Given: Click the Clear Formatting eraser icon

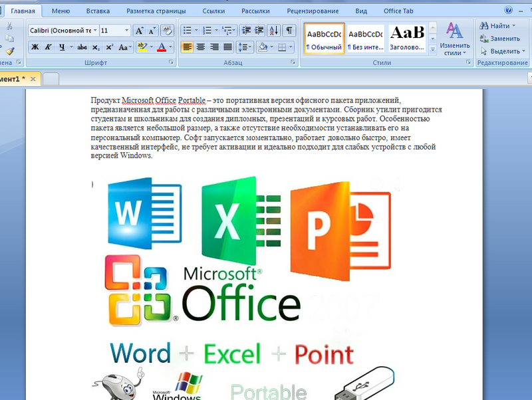Looking at the screenshot, I should tap(167, 31).
